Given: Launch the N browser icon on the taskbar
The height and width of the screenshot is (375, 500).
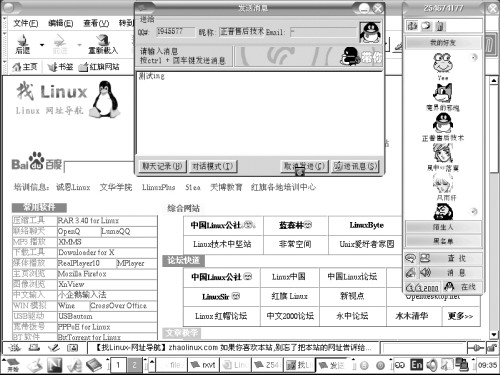Looking at the screenshot, I should click(x=54, y=365).
